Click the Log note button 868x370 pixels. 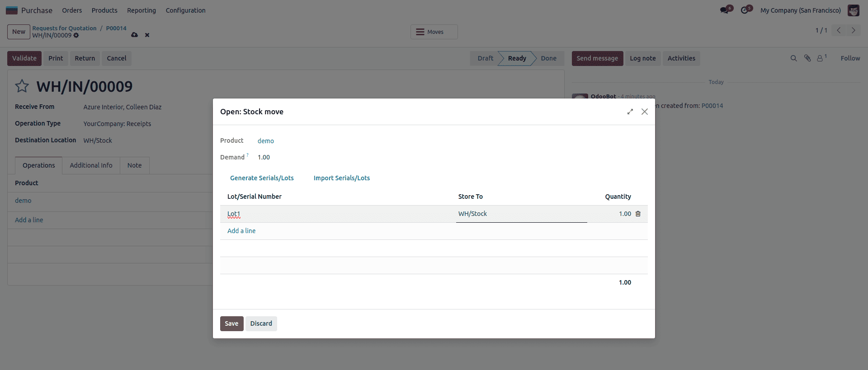click(642, 58)
